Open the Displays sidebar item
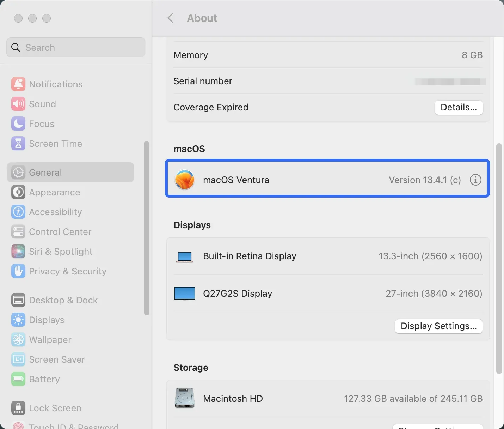 (x=70, y=320)
